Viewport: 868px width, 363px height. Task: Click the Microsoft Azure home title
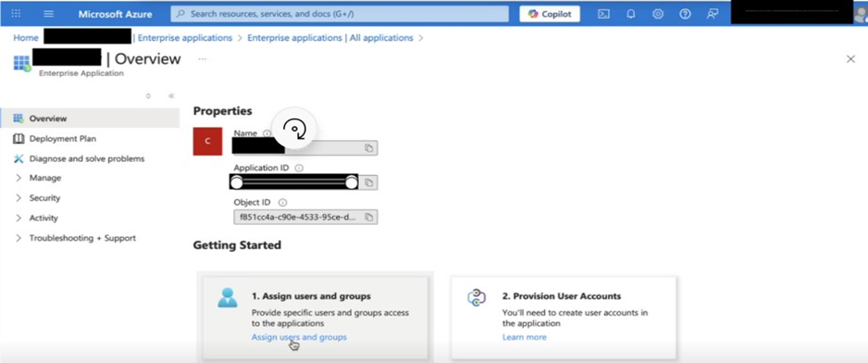point(115,14)
